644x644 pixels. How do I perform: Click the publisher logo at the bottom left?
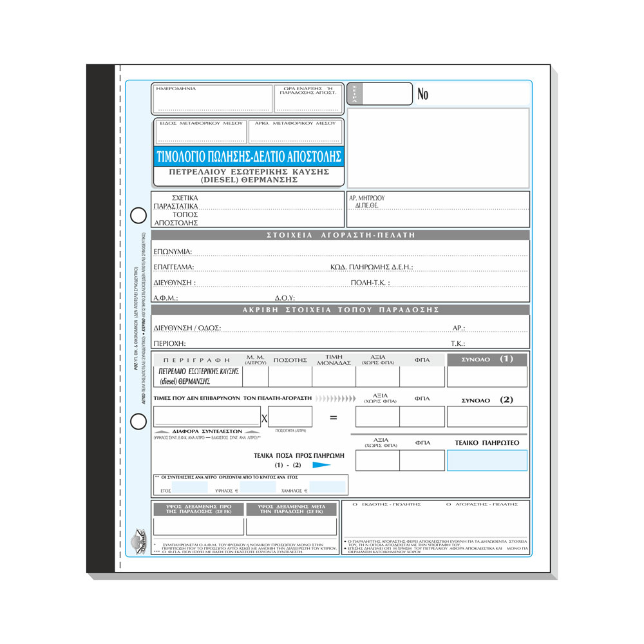coord(138,542)
